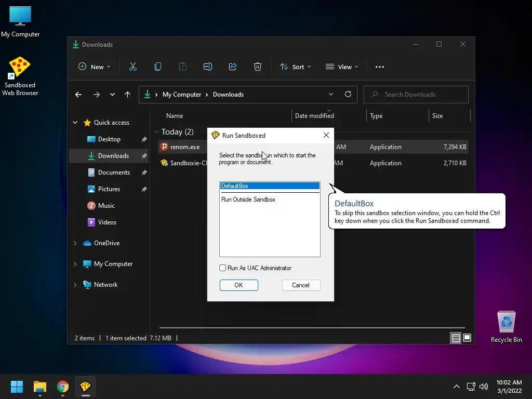532x399 pixels.
Task: Open File Explorer from the taskbar
Action: click(x=39, y=387)
